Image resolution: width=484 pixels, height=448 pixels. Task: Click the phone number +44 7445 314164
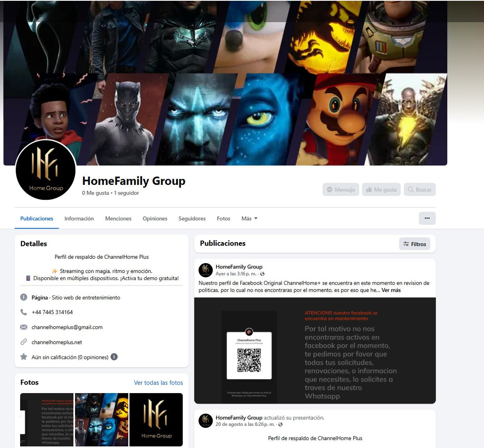[52, 312]
